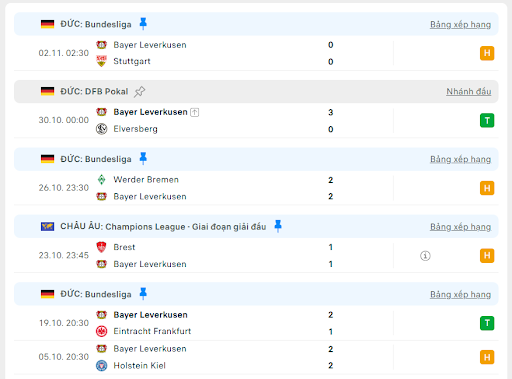Toggle pin on Champions League header
The height and width of the screenshot is (379, 512).
[278, 226]
